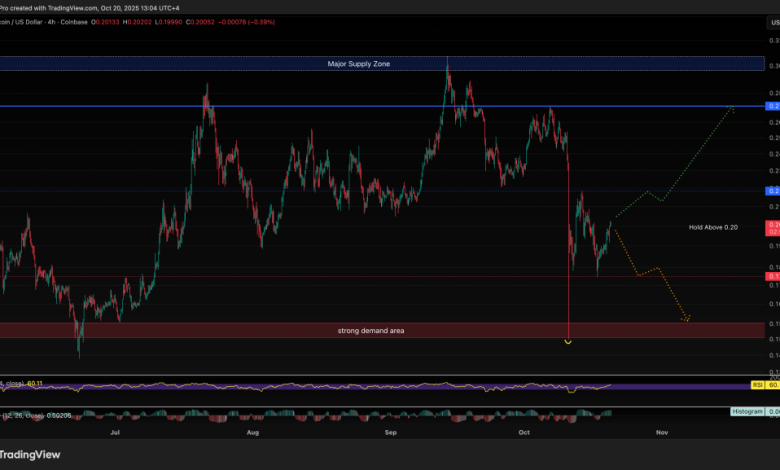Click the orange arrowhead at the bearish target
This screenshot has width=780, height=470.
point(688,320)
